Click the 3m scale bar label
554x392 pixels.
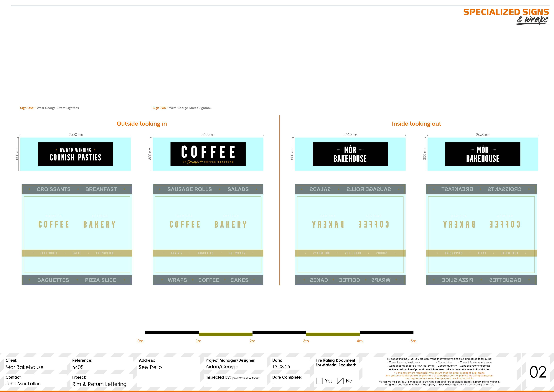tap(306, 341)
